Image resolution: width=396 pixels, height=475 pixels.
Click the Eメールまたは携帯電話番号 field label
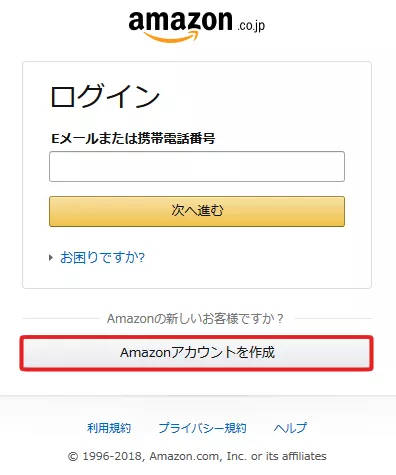coord(133,138)
